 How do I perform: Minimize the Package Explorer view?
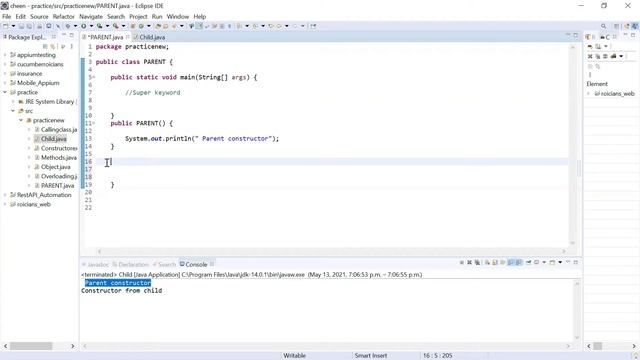click(x=64, y=36)
